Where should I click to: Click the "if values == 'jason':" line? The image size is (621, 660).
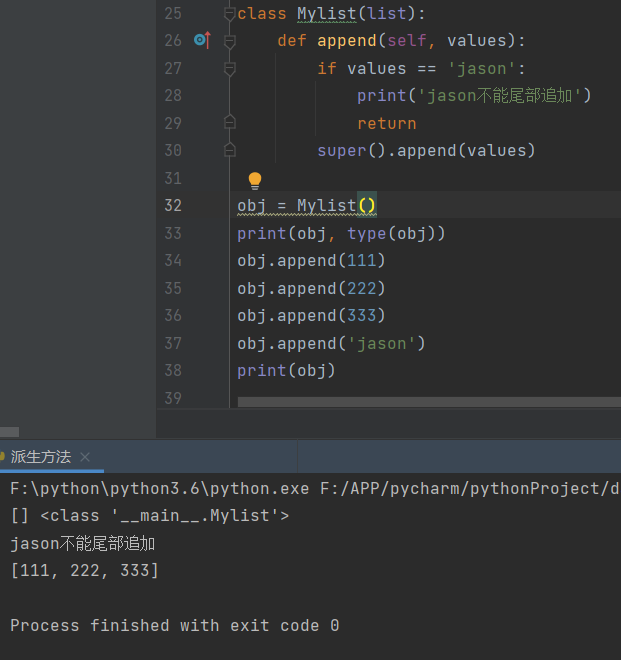(x=421, y=68)
